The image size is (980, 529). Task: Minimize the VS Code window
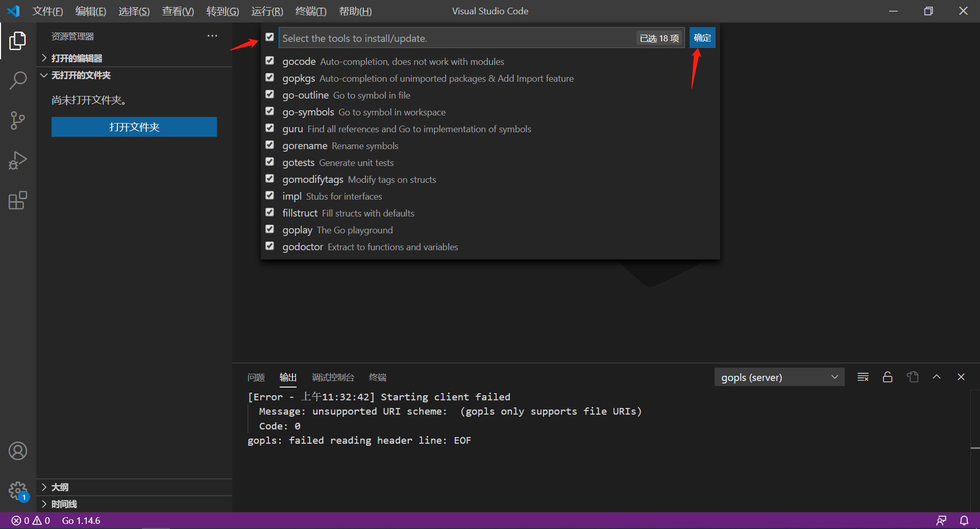point(893,11)
